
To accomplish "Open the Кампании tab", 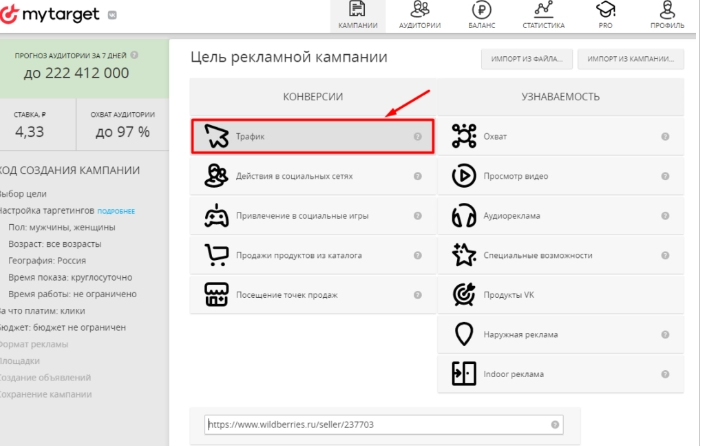I will pyautogui.click(x=358, y=15).
